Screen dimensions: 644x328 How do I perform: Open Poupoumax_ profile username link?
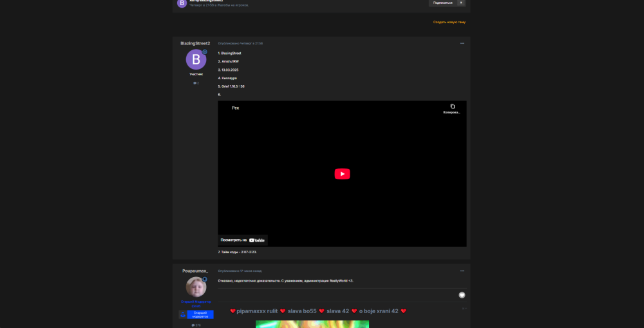pyautogui.click(x=195, y=271)
